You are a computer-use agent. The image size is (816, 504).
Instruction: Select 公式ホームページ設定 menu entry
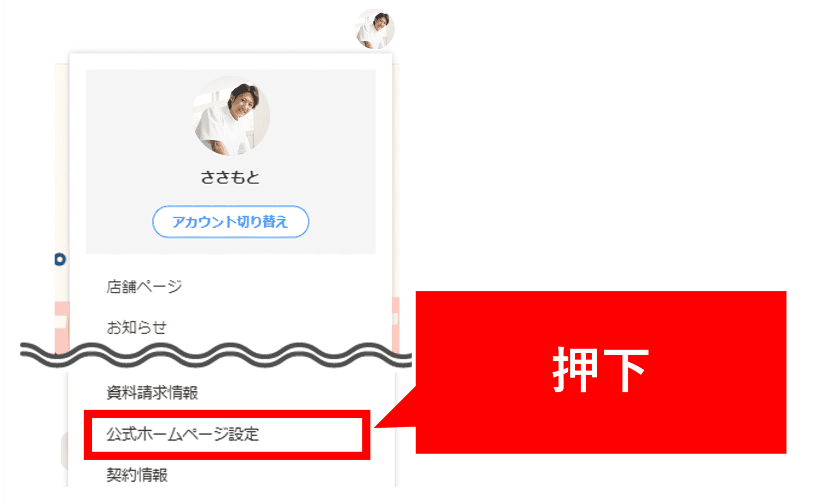(x=183, y=434)
